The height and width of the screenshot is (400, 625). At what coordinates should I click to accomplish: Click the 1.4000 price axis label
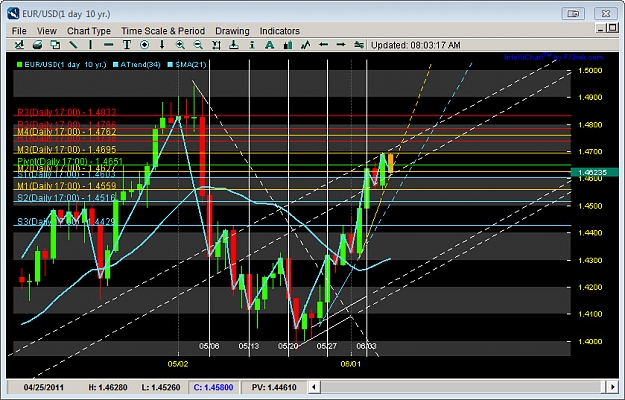tap(591, 341)
